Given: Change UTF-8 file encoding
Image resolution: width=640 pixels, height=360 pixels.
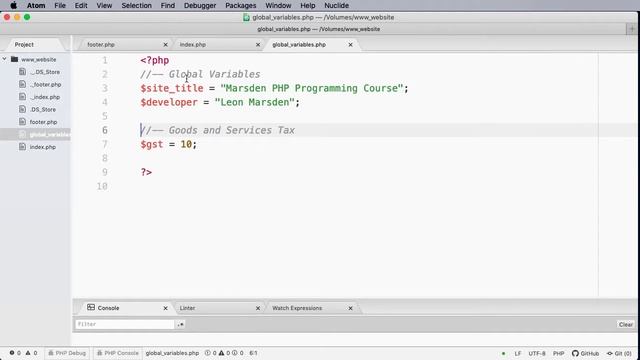Looking at the screenshot, I should 537,353.
